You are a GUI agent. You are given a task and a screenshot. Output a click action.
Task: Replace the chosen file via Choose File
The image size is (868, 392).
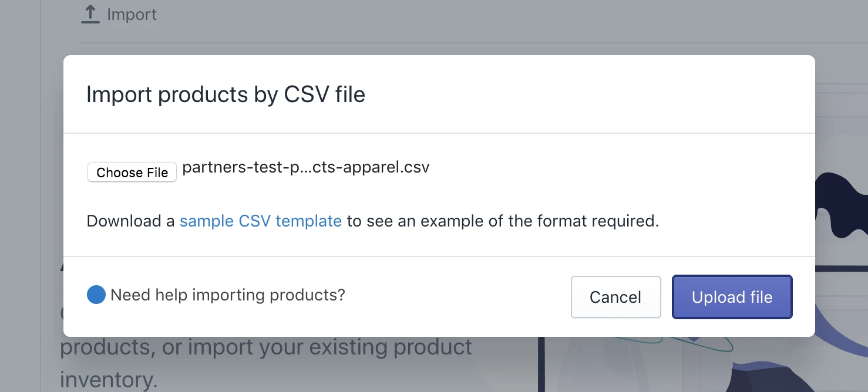click(x=132, y=172)
